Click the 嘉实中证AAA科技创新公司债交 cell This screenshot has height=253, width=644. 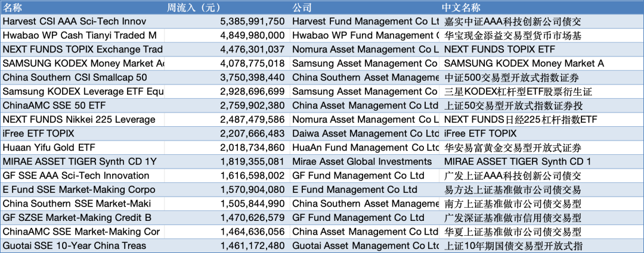point(541,21)
